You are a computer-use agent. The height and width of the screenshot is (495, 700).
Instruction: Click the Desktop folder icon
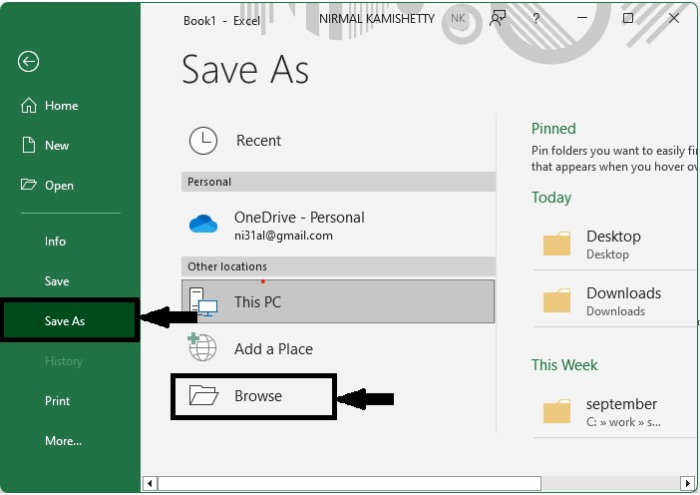click(557, 244)
